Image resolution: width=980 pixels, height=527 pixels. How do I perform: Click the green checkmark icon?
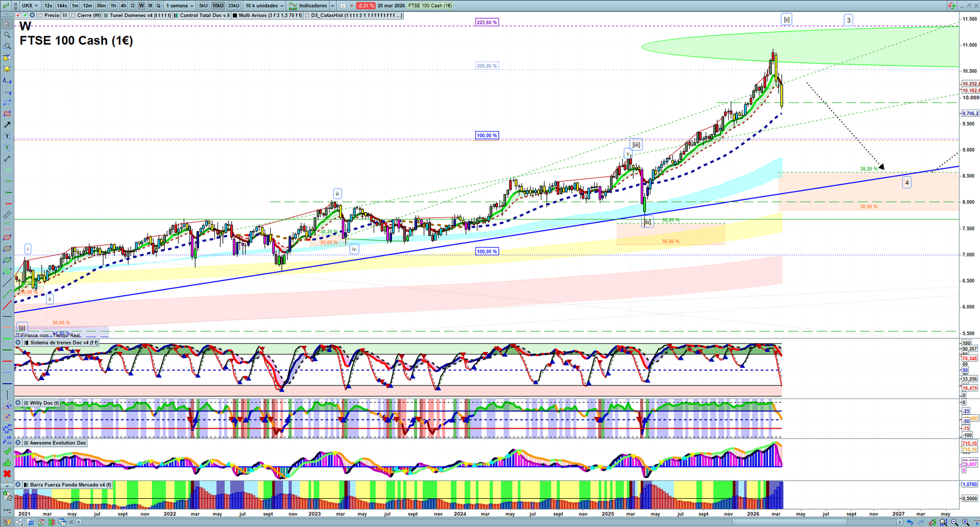(7, 451)
